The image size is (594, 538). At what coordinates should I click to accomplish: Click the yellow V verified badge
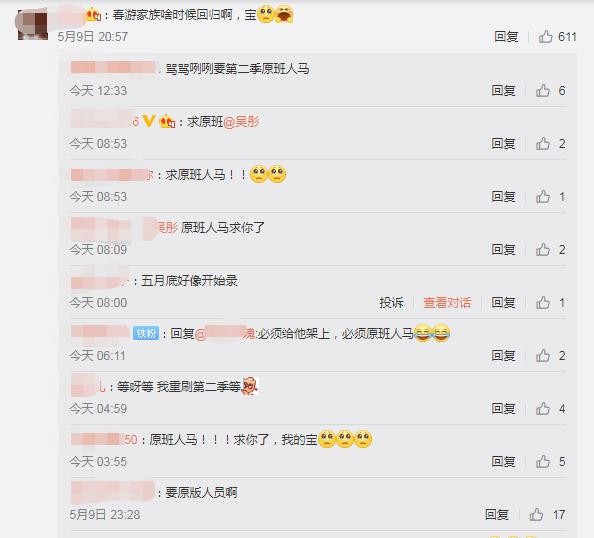149,121
